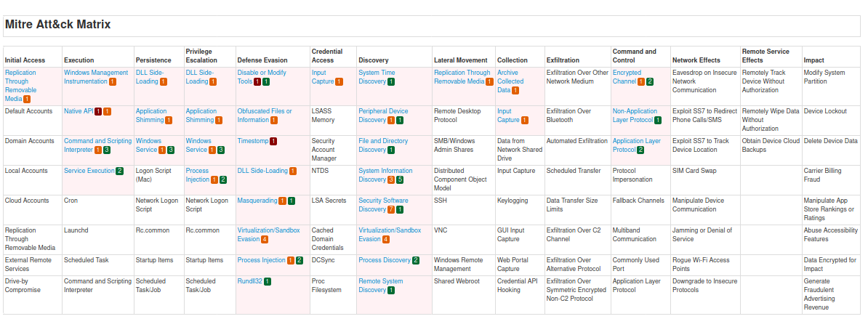Open the Remote System Discovery link

pyautogui.click(x=381, y=286)
